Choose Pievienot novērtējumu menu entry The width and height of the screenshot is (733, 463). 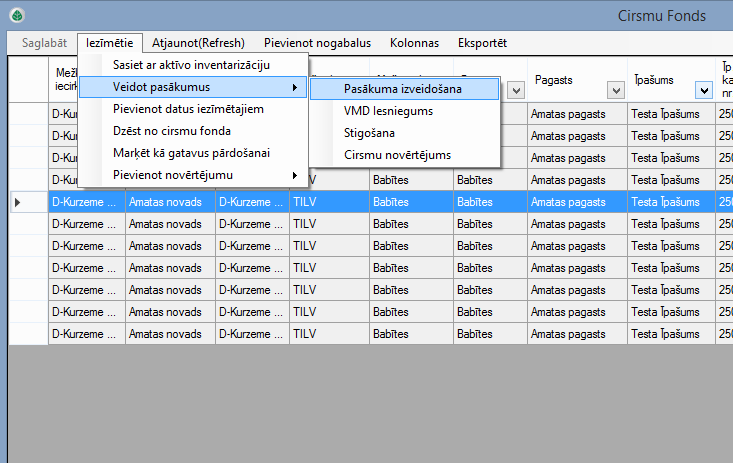click(x=193, y=175)
